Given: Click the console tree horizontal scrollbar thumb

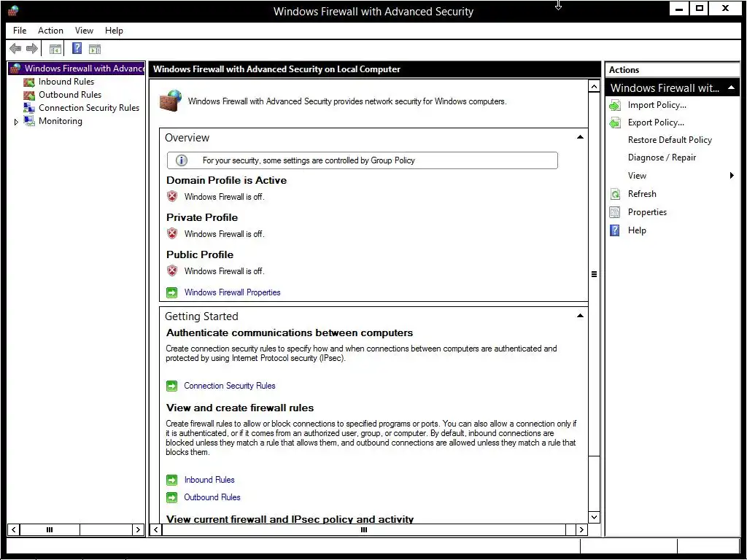Looking at the screenshot, I should coord(50,529).
